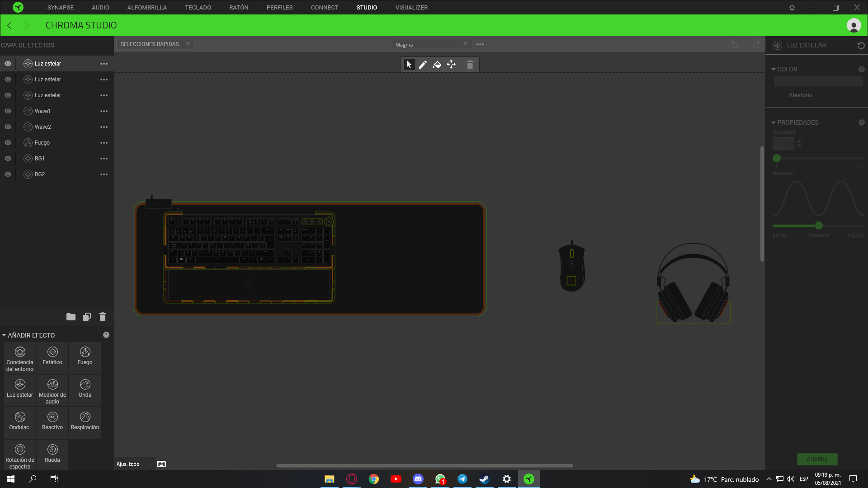The width and height of the screenshot is (868, 488).
Task: Add a Conciencia del entorno effect
Action: (20, 358)
